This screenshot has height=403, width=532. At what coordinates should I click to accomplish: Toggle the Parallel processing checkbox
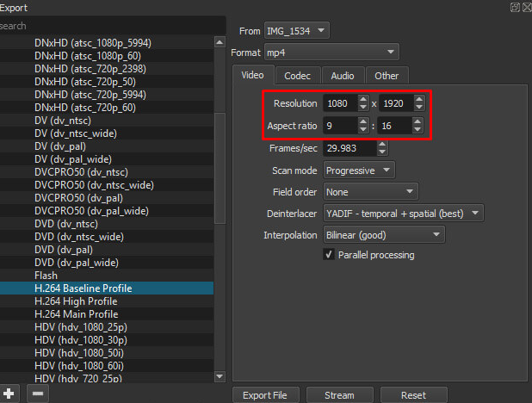point(329,254)
